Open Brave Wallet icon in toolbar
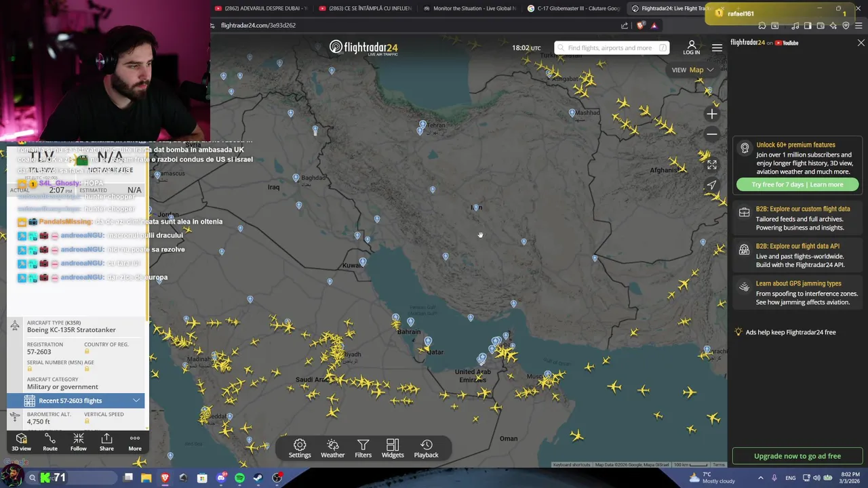The height and width of the screenshot is (488, 868). [821, 26]
